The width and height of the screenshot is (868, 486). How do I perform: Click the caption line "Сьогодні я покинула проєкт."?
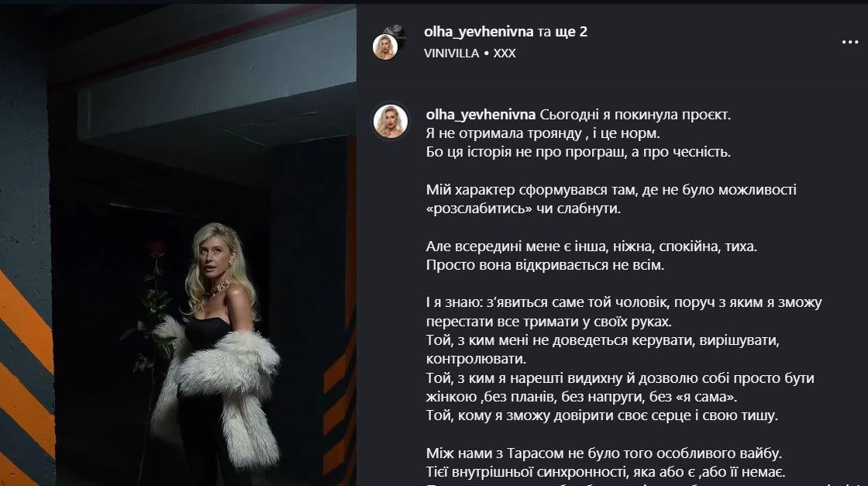tap(635, 115)
